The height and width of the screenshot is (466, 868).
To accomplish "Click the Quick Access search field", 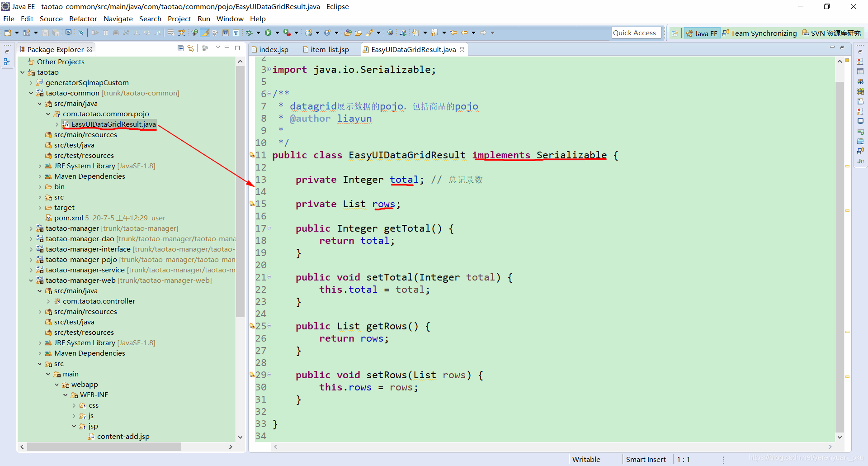I will tap(636, 33).
